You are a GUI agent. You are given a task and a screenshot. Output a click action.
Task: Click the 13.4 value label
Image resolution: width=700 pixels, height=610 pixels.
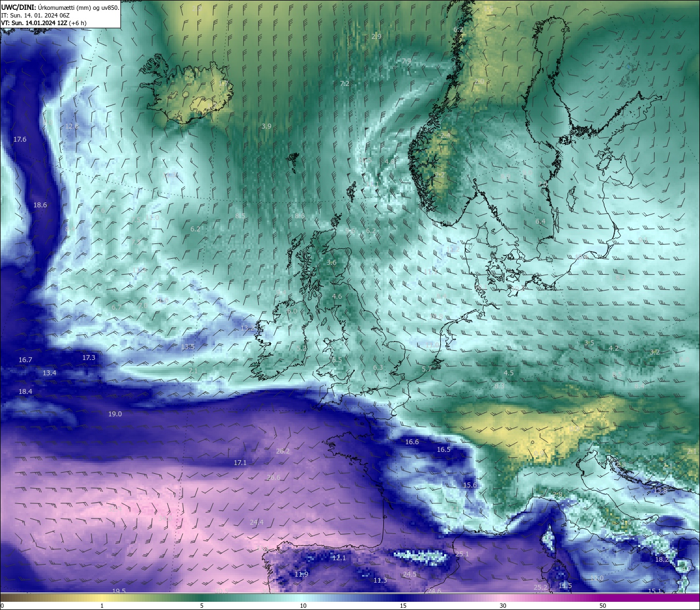[49, 373]
